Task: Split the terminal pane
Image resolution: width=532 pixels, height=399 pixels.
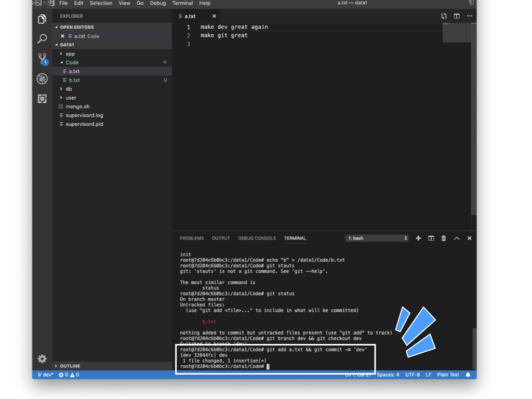Action: point(431,238)
